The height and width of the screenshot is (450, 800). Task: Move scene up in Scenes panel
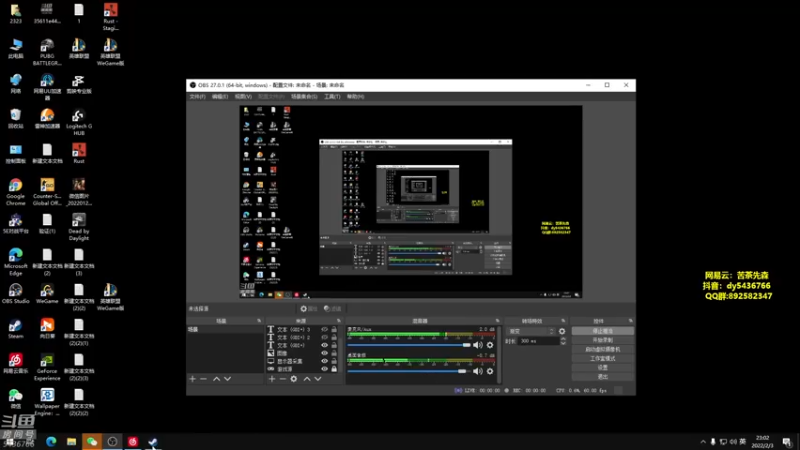[216, 379]
